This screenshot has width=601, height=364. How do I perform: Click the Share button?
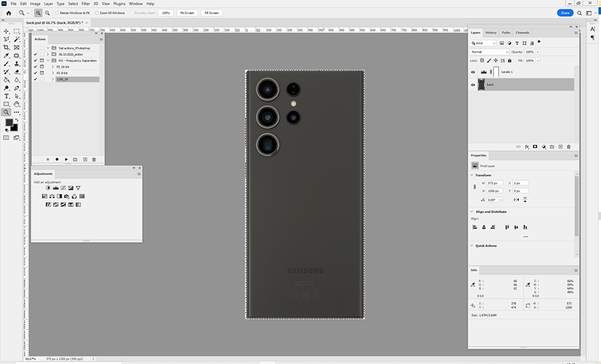(x=565, y=13)
